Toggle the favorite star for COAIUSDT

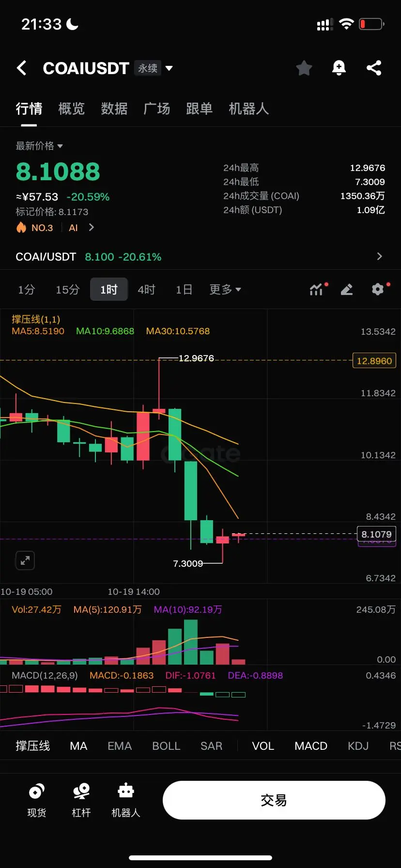(x=304, y=68)
